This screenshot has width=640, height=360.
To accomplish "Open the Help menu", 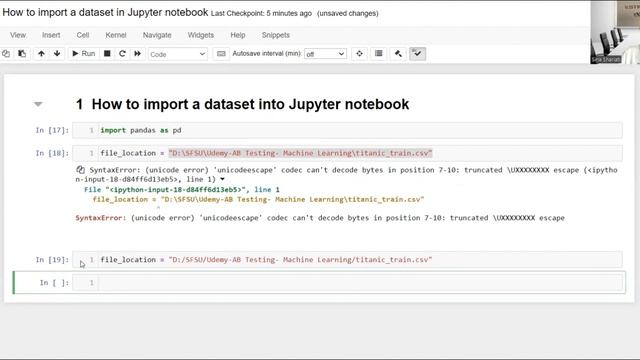I will point(238,35).
